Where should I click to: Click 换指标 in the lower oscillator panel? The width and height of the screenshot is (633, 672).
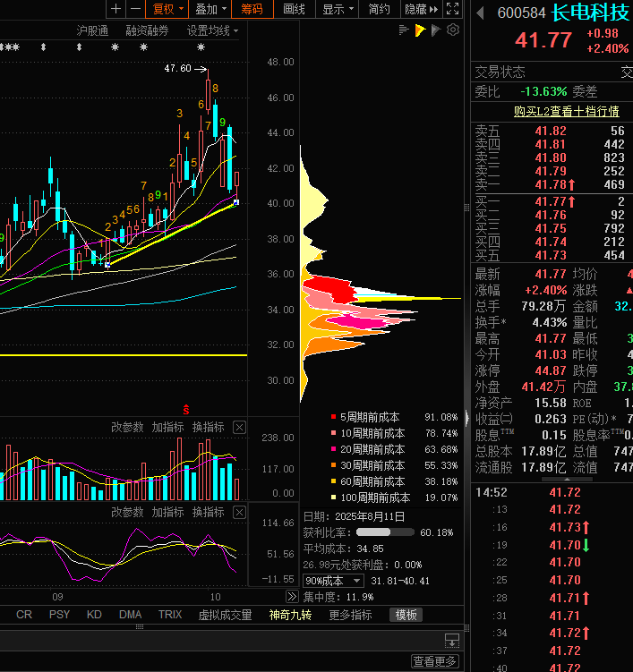(x=208, y=512)
